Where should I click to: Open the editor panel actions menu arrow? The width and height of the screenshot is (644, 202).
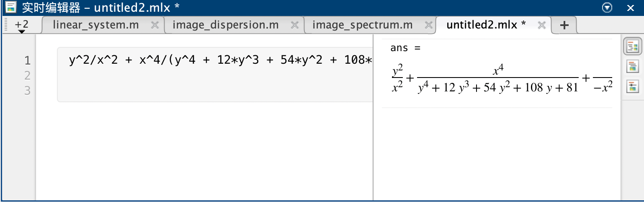pyautogui.click(x=607, y=8)
